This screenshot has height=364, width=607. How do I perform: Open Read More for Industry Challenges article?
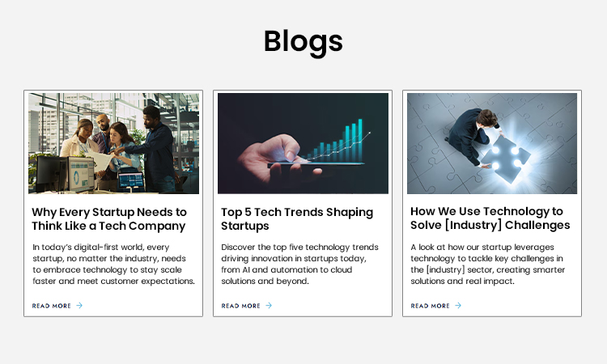coord(431,306)
